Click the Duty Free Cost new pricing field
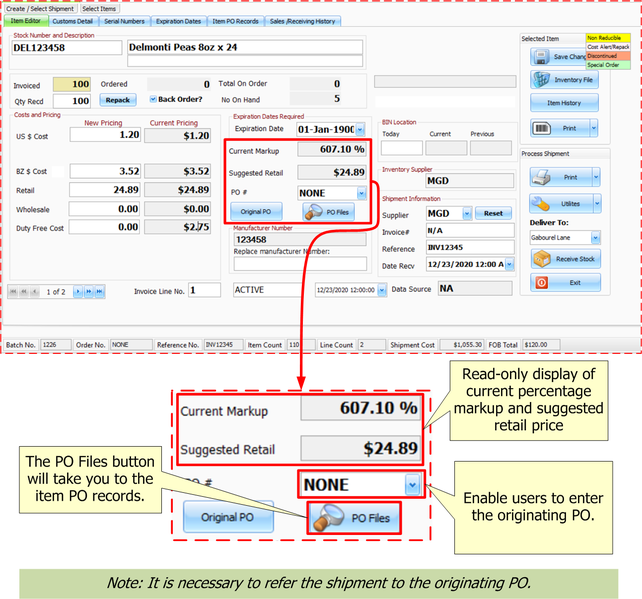The width and height of the screenshot is (642, 599). point(104,227)
